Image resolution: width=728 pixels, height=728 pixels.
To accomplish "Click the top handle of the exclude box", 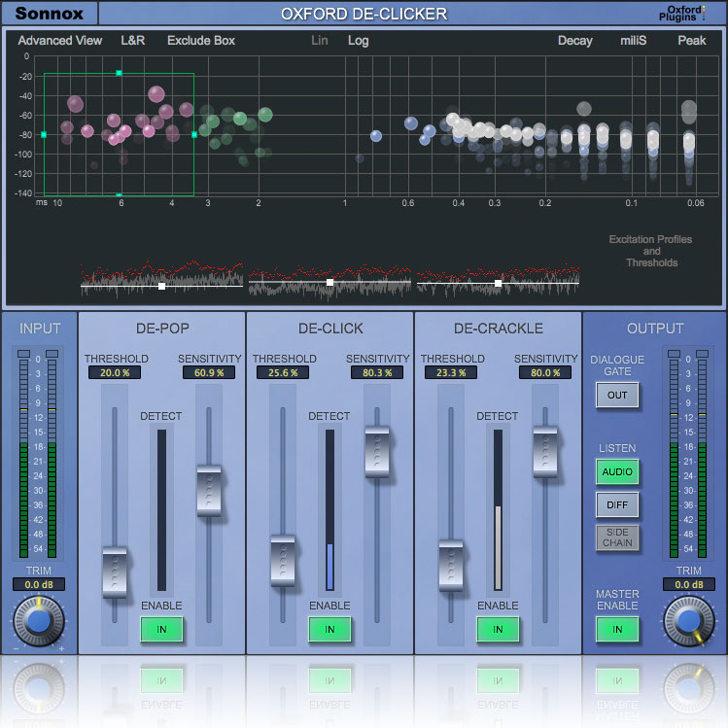I will point(119,73).
